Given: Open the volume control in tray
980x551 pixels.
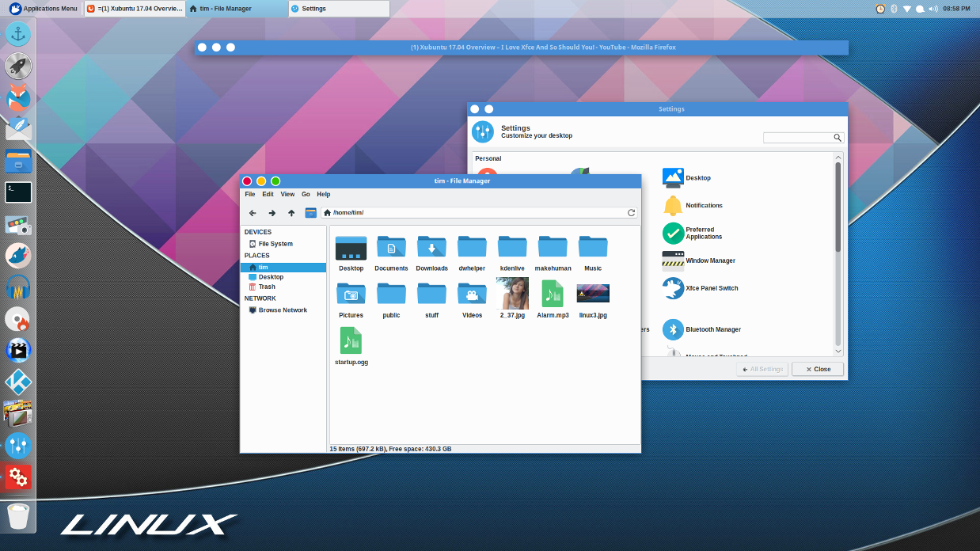Looking at the screenshot, I should click(x=933, y=9).
